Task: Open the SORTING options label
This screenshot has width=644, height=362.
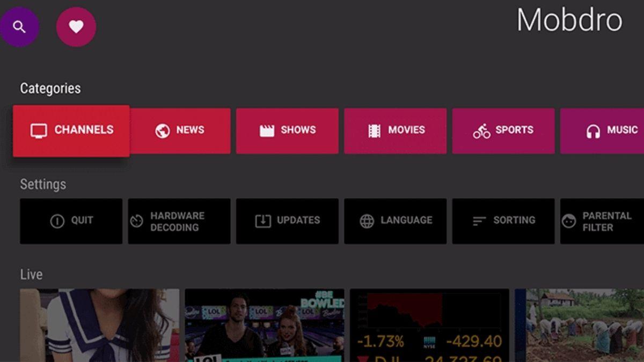Action: [514, 220]
